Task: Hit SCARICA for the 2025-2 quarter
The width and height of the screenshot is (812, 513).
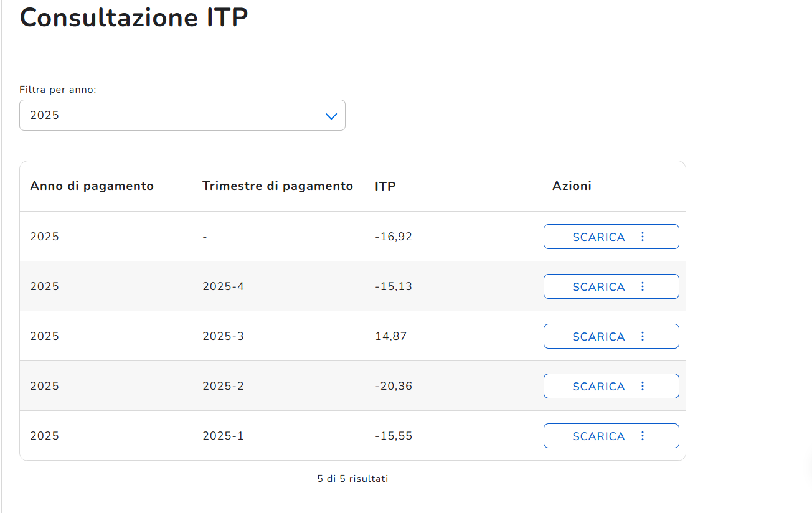Action: click(x=598, y=387)
